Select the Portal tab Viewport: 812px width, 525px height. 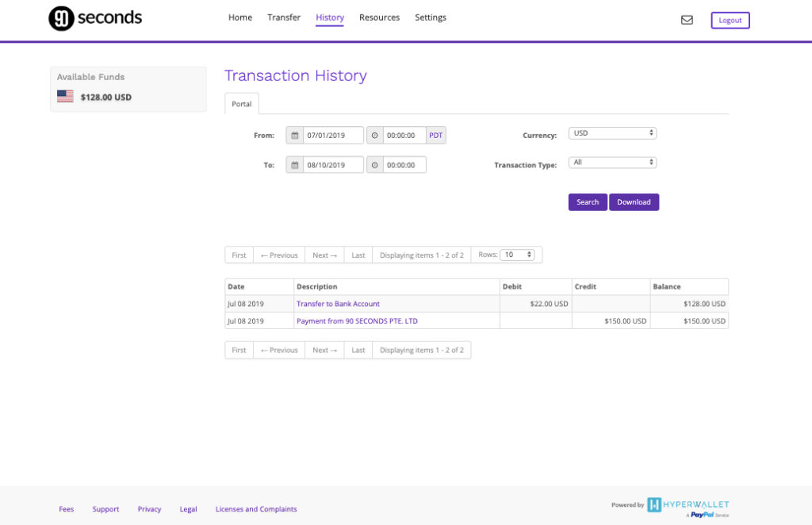241,104
